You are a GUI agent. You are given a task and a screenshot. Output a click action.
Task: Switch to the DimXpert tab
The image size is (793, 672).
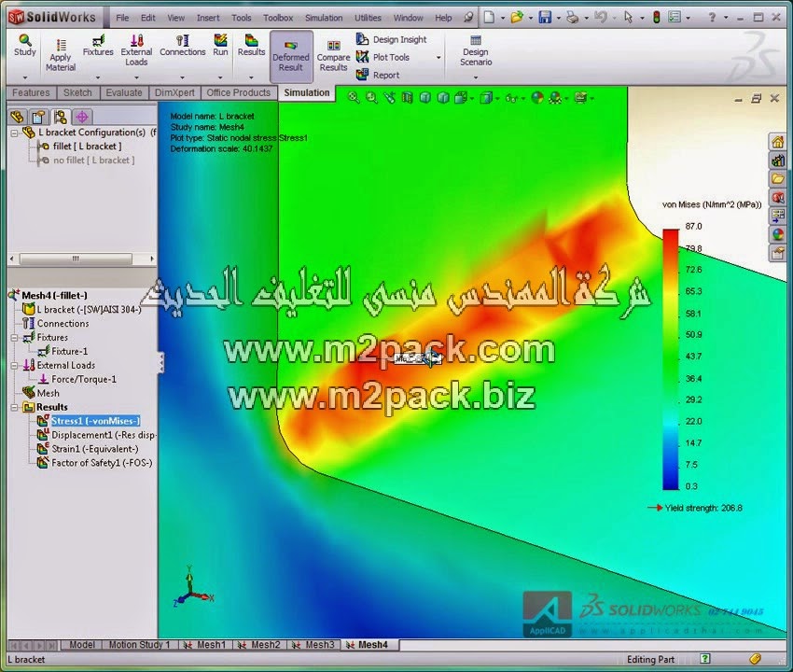point(174,92)
